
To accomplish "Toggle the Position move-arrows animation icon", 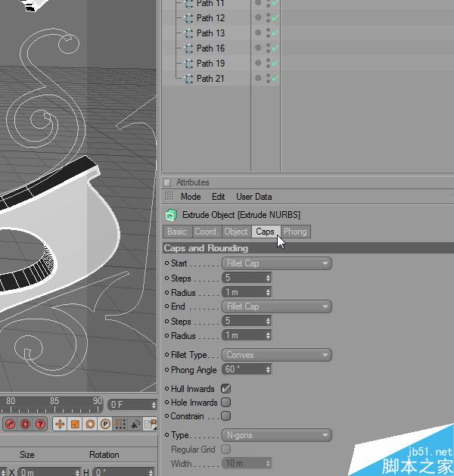I will point(60,424).
